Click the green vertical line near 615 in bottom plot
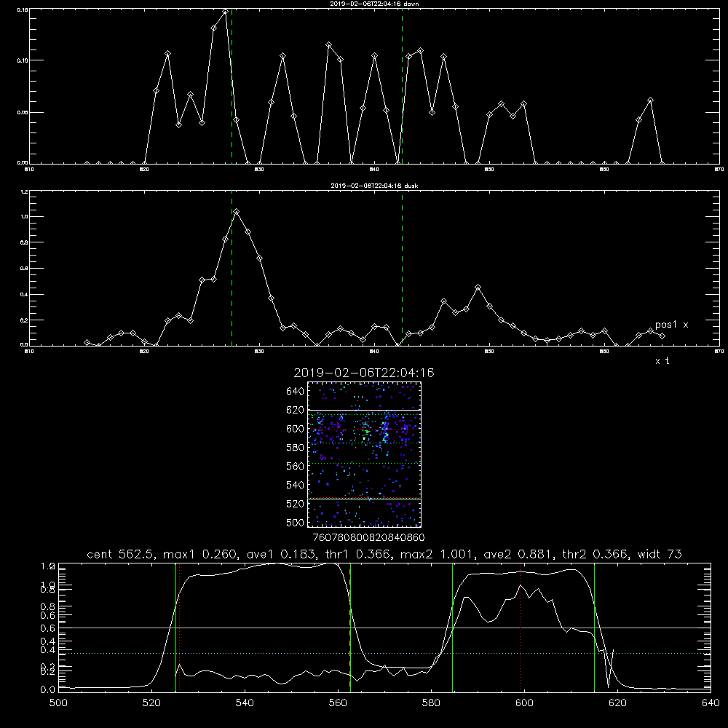The width and height of the screenshot is (728, 728). pos(594,627)
